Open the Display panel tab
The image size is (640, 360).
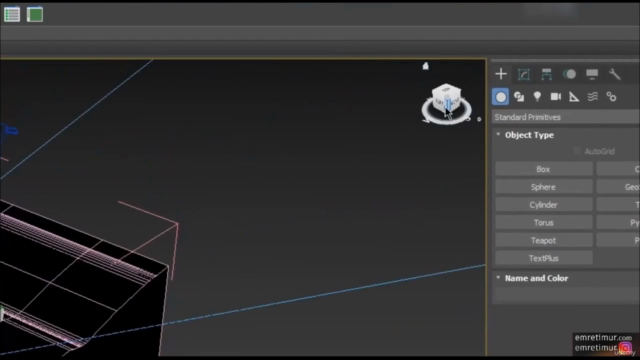[592, 74]
